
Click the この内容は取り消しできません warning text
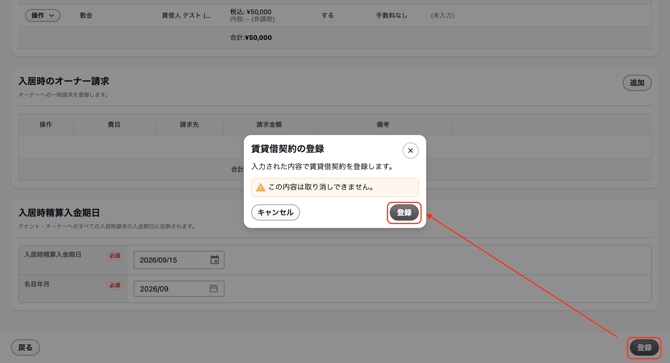click(321, 187)
